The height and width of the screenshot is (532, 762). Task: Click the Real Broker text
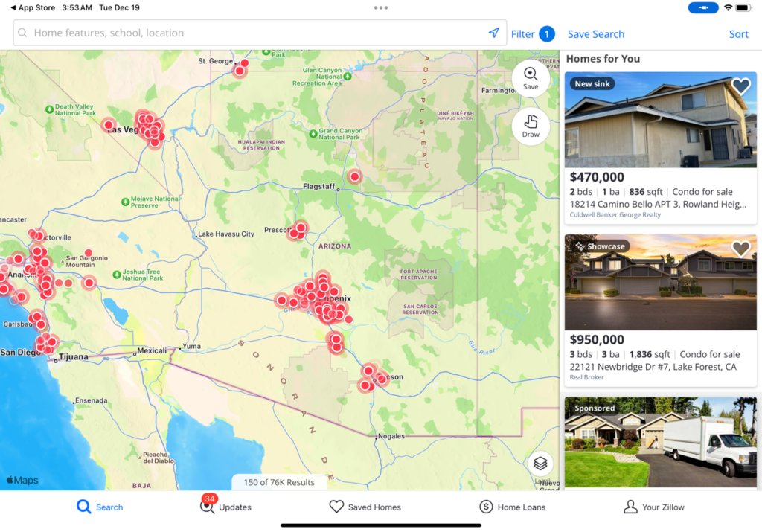586,377
